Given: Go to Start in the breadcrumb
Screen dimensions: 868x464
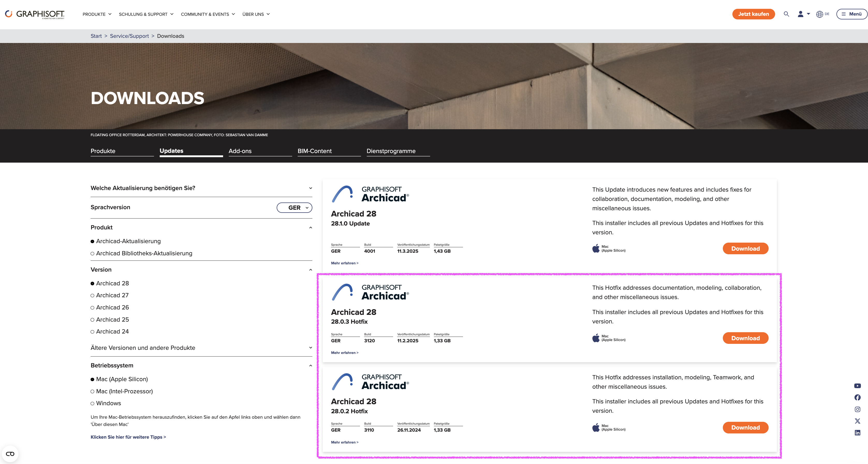Looking at the screenshot, I should tap(96, 36).
